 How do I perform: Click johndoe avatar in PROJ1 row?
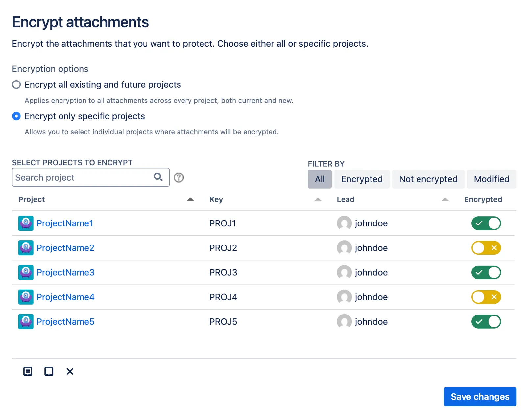click(x=344, y=223)
